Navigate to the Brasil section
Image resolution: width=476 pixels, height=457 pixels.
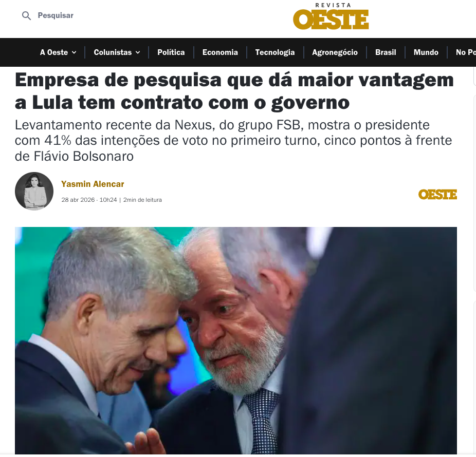coord(386,52)
